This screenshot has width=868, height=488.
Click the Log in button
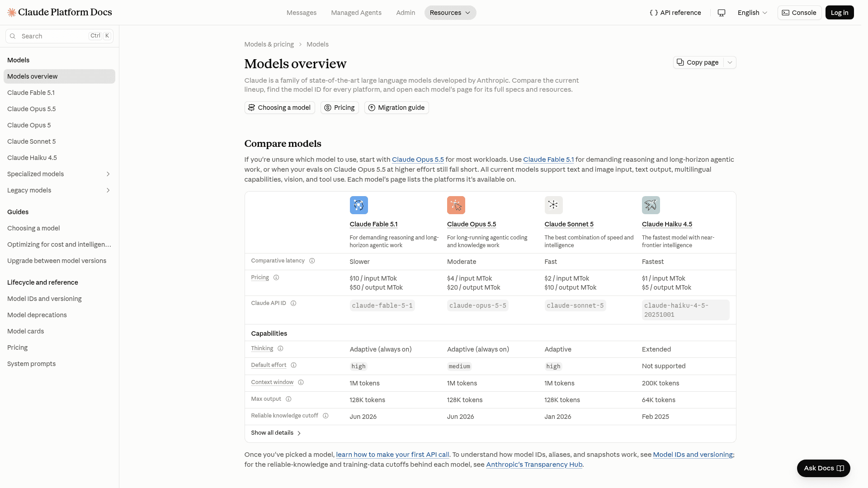[840, 13]
